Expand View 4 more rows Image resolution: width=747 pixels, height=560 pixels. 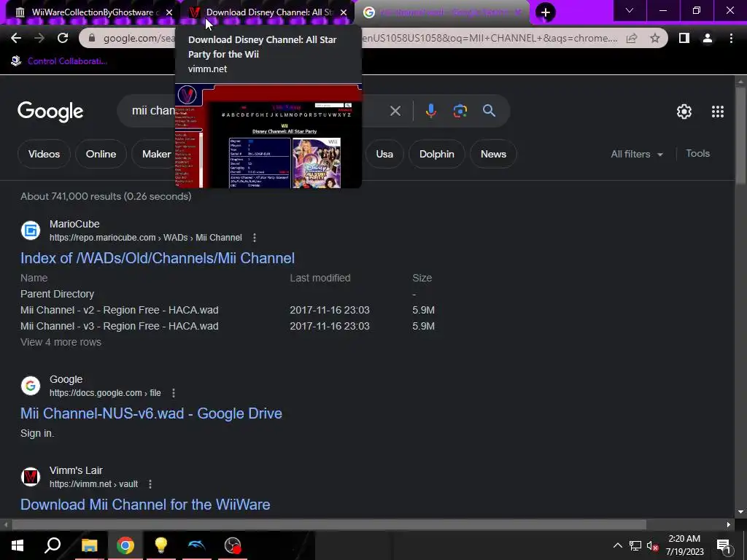pyautogui.click(x=61, y=342)
